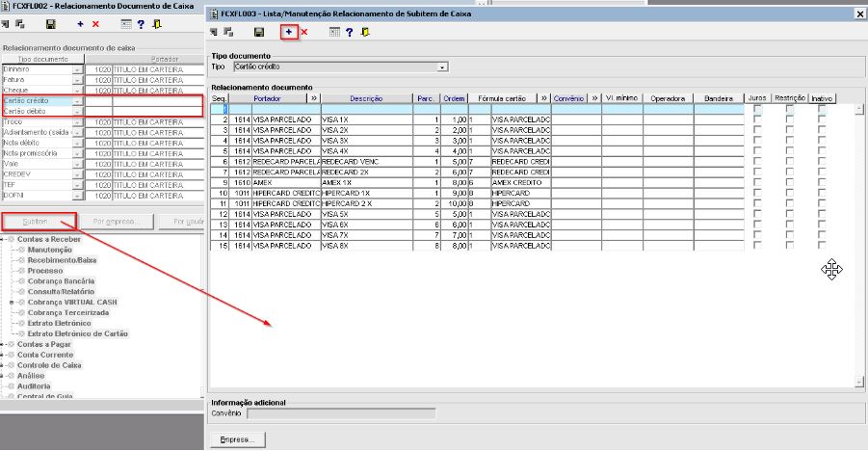
Task: Click red X delete icon in FCXFL002 toolbar
Action: tap(95, 24)
